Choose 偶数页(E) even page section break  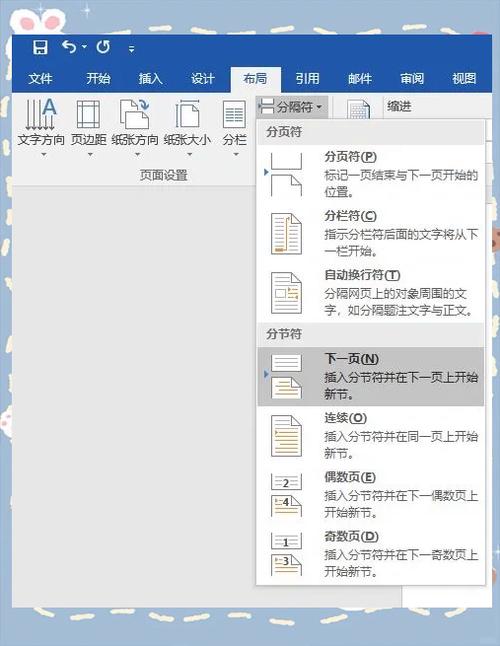tap(370, 495)
